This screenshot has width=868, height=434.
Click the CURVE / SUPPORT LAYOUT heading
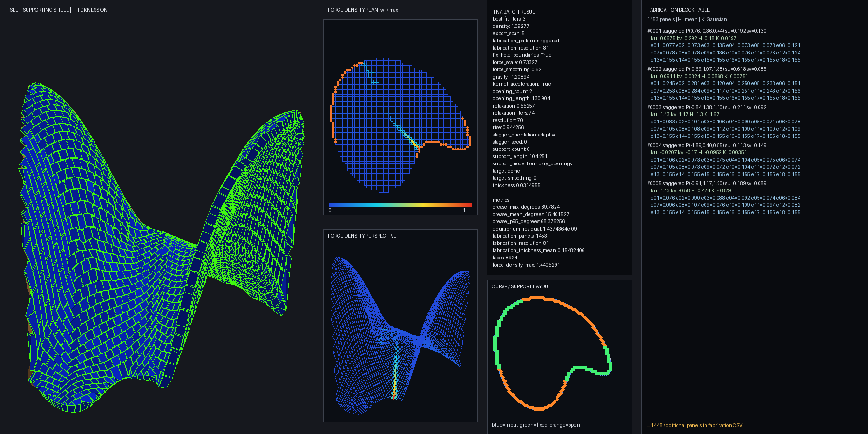[x=521, y=286]
